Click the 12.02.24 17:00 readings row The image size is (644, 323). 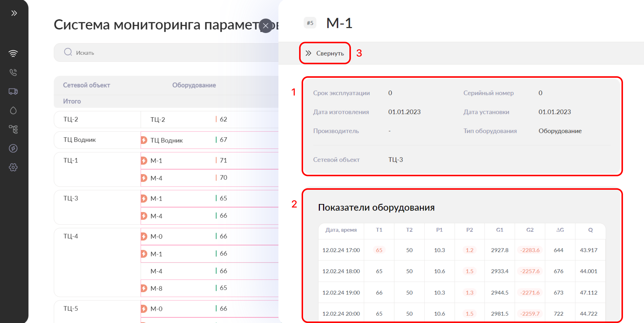point(341,250)
